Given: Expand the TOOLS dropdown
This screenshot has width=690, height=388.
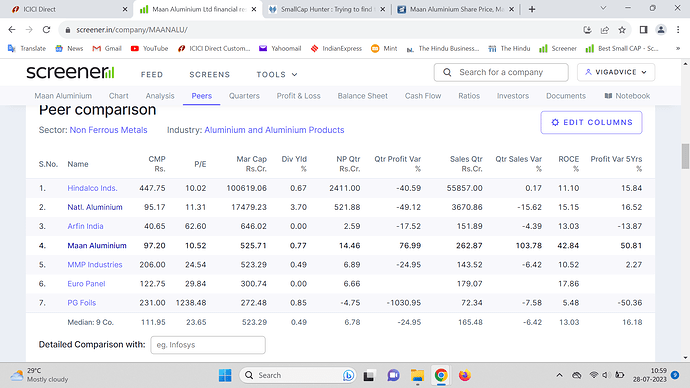Looking at the screenshot, I should (277, 74).
